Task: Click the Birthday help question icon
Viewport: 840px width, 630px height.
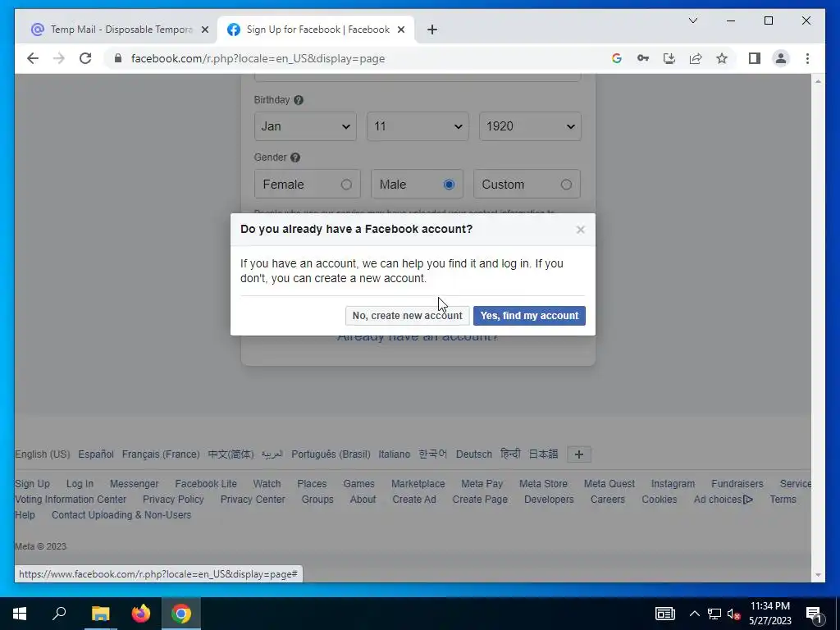Action: (x=299, y=100)
